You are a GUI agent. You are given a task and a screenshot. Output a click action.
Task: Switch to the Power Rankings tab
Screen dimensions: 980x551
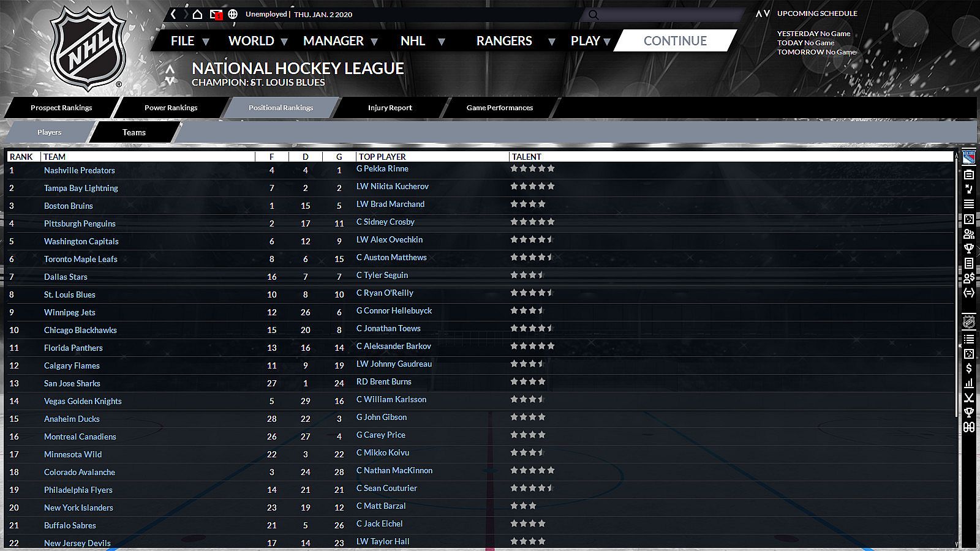[x=171, y=108]
